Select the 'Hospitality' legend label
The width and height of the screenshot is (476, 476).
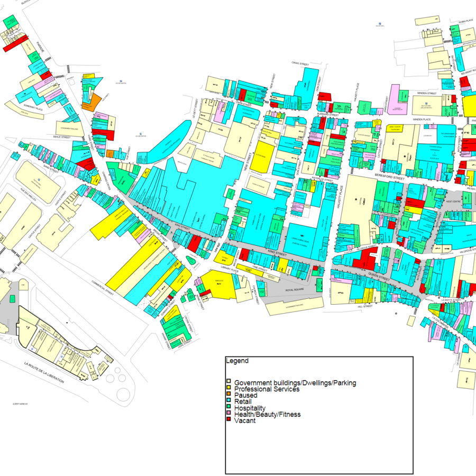click(x=250, y=408)
